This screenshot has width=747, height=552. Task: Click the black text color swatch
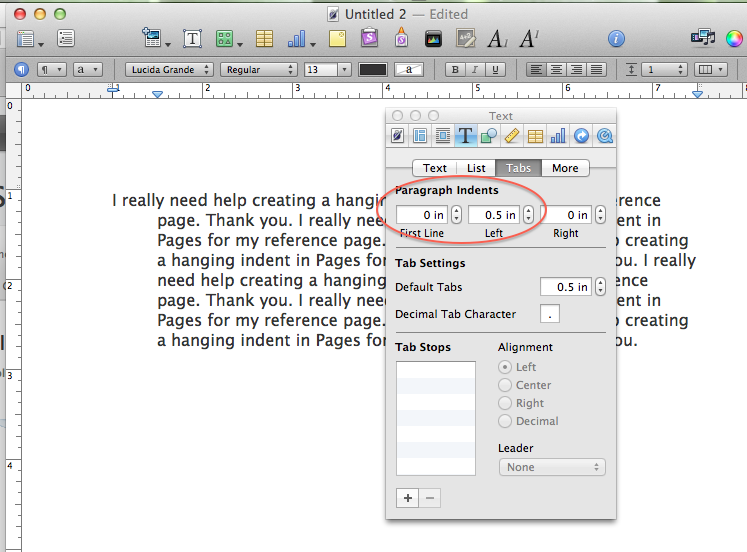[x=373, y=70]
